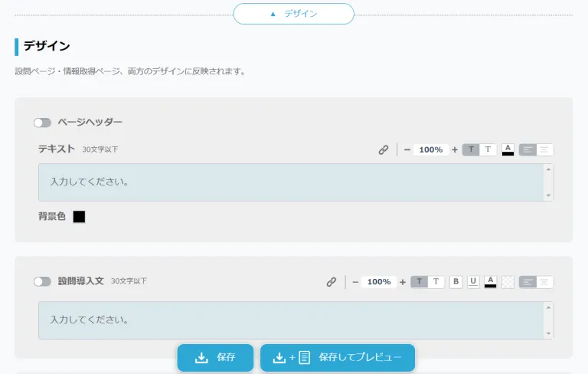
Task: Toggle bold B in 設問導入文 row
Action: (456, 281)
